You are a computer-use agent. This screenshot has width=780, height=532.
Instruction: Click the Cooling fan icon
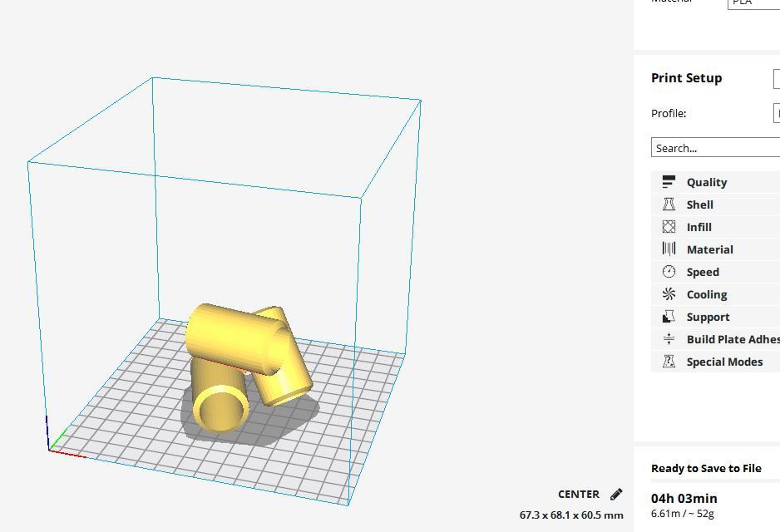[x=669, y=294]
